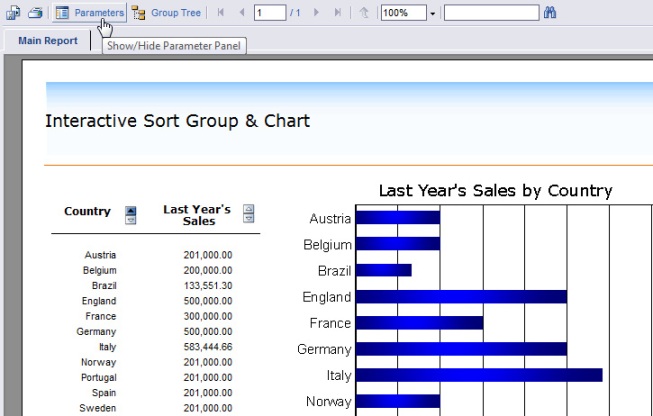Click the 200,000.00 sales value
This screenshot has height=416, width=653.
coord(208,270)
